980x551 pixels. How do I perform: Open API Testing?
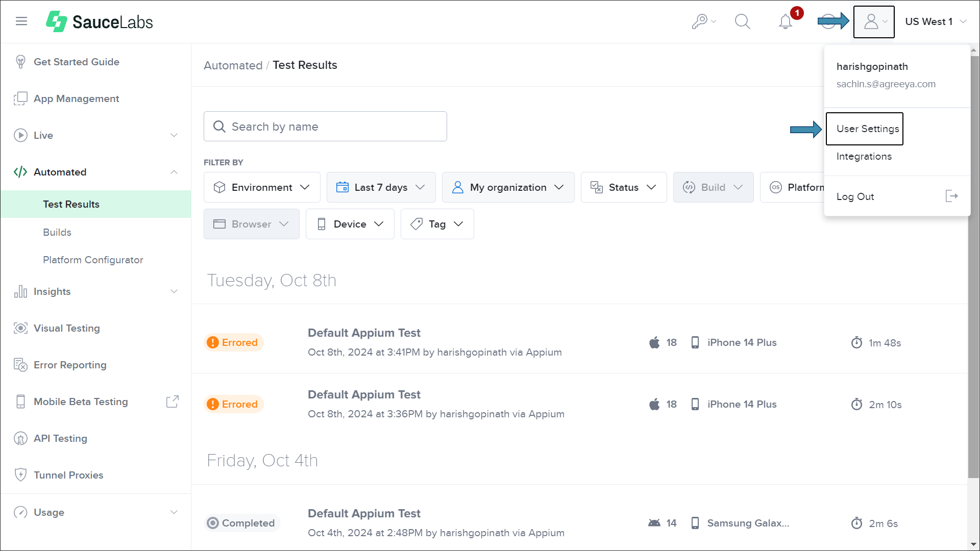click(60, 438)
